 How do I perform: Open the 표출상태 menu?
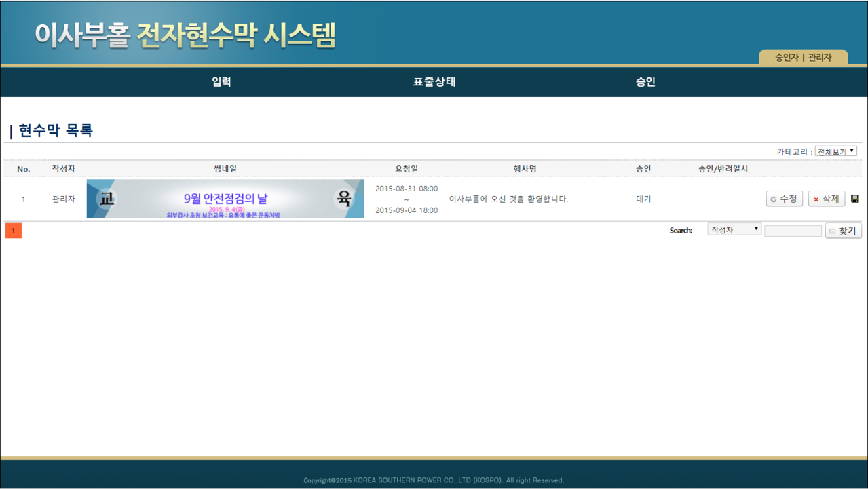434,82
